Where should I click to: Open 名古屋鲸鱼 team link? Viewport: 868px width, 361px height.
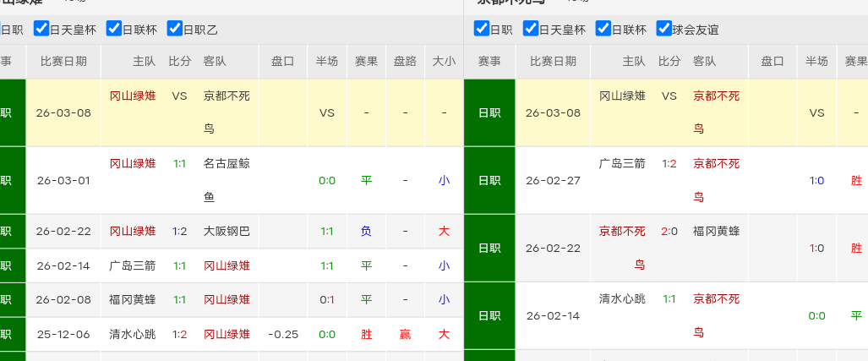[x=227, y=179]
